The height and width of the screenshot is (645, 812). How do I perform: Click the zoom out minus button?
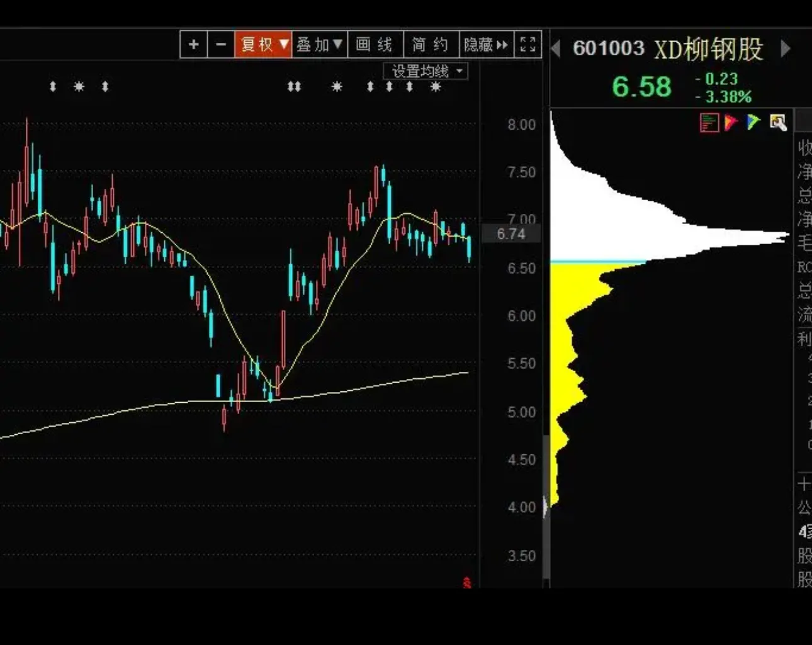click(221, 45)
